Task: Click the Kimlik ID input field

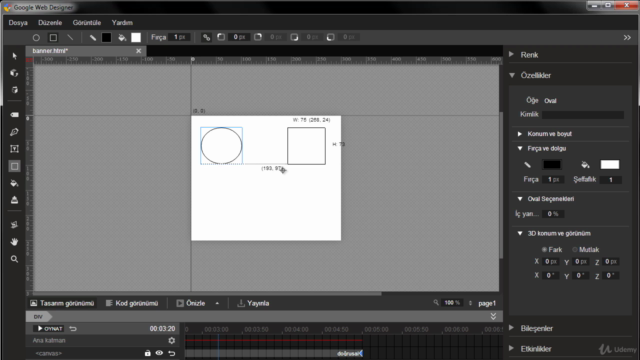Action: coord(583,115)
